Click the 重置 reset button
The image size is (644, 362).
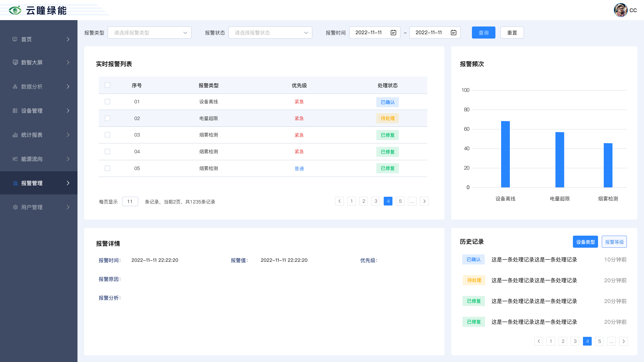pyautogui.click(x=512, y=33)
